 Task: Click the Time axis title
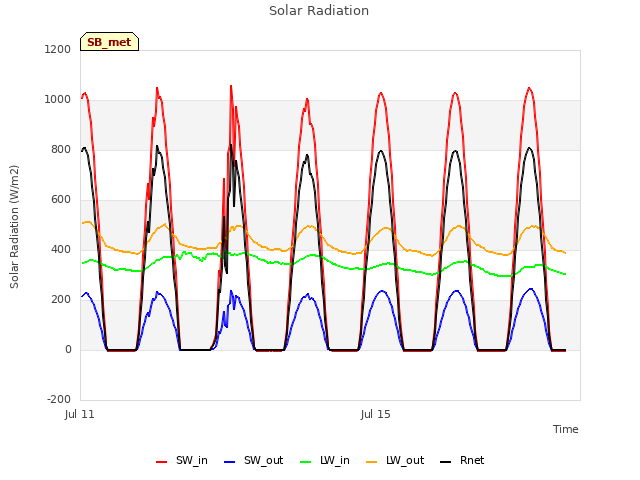pyautogui.click(x=566, y=429)
